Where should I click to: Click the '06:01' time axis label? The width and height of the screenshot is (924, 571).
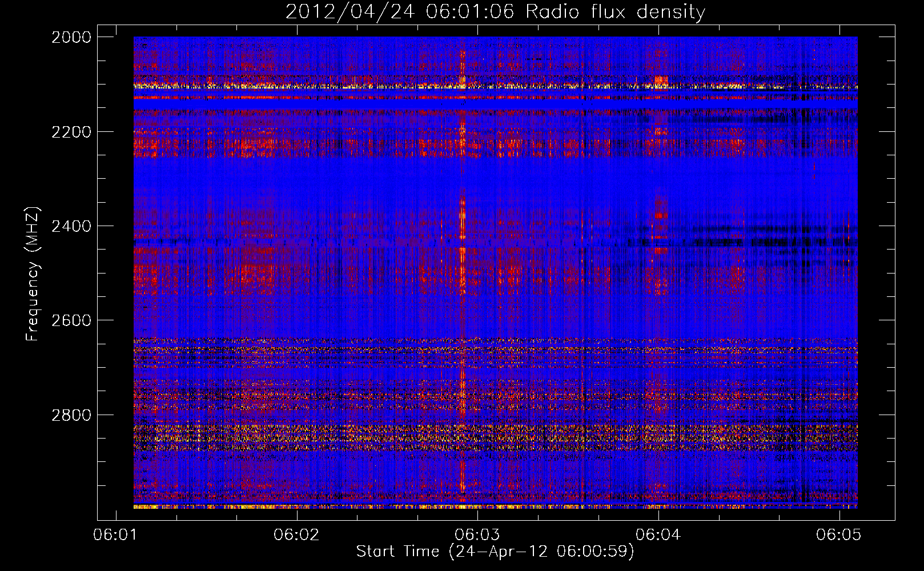click(x=115, y=534)
